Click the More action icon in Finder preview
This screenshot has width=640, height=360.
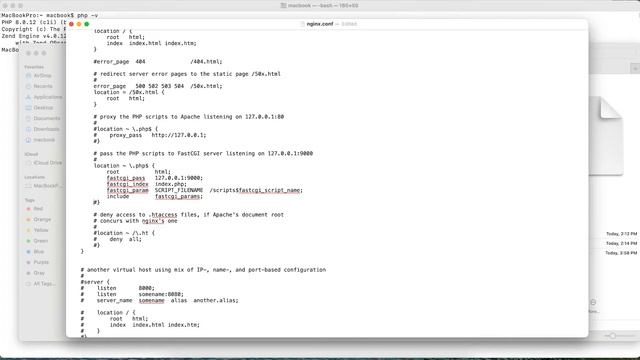click(593, 302)
